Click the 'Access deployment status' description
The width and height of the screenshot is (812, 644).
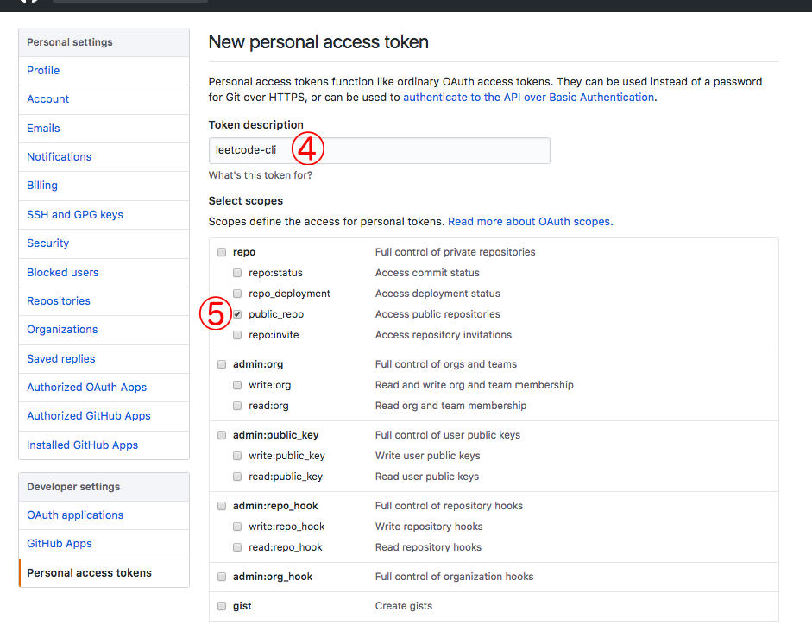click(437, 294)
